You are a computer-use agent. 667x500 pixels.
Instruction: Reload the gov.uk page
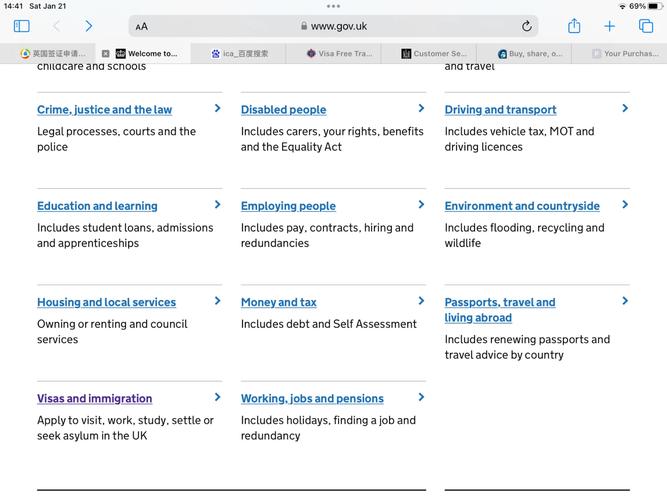[526, 26]
